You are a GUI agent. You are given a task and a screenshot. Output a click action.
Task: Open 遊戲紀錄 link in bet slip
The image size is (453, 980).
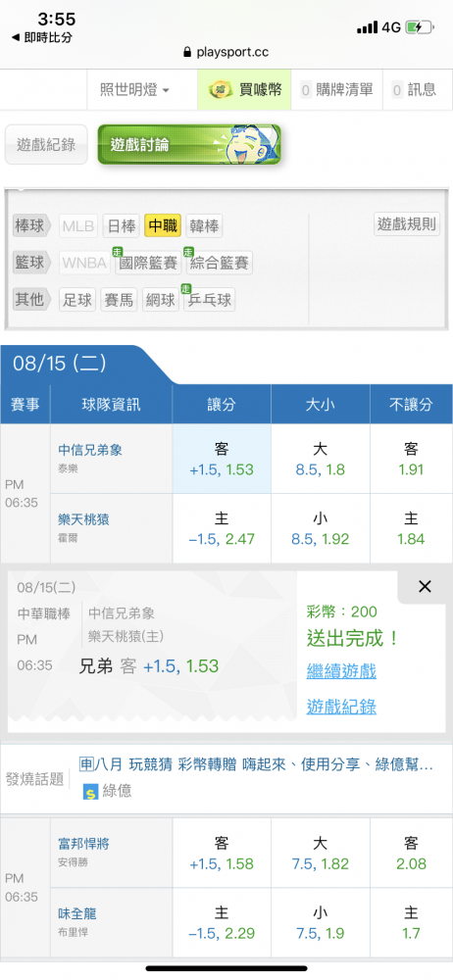click(341, 707)
